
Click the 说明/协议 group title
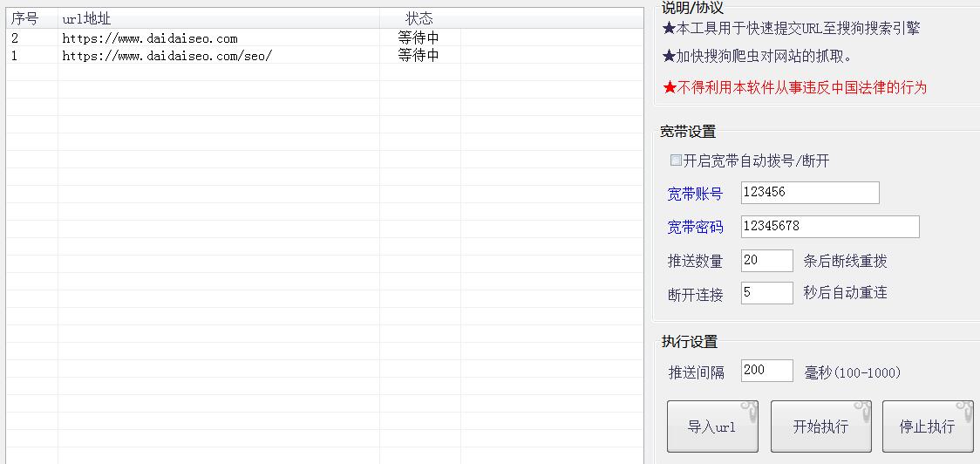(692, 8)
